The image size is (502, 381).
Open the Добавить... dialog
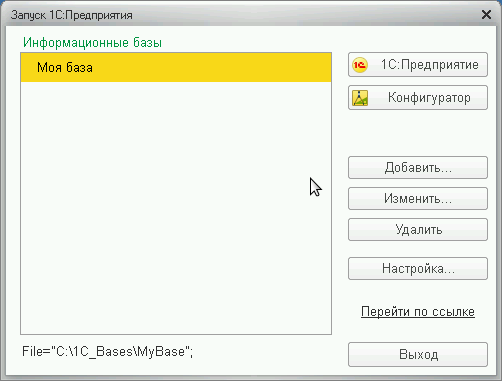(418, 167)
